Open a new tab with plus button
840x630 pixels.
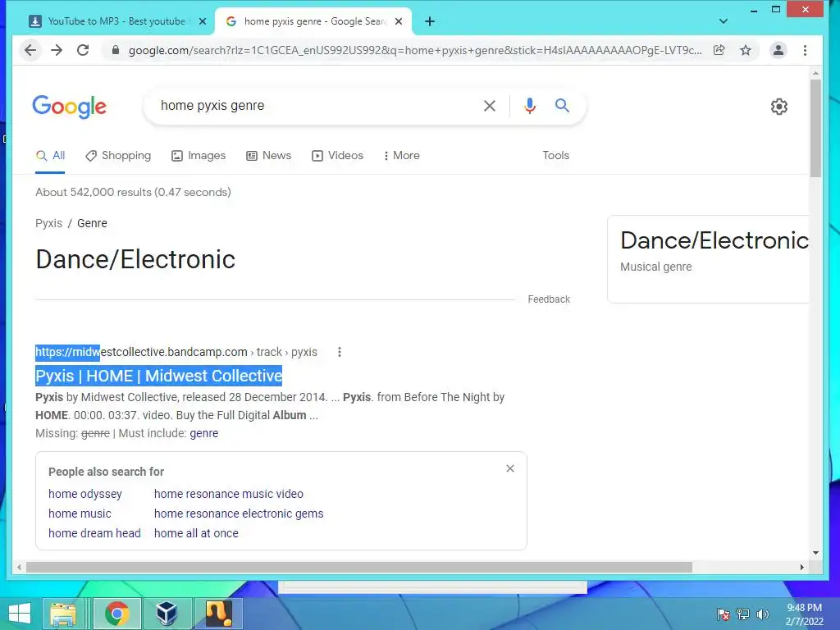pyautogui.click(x=430, y=21)
